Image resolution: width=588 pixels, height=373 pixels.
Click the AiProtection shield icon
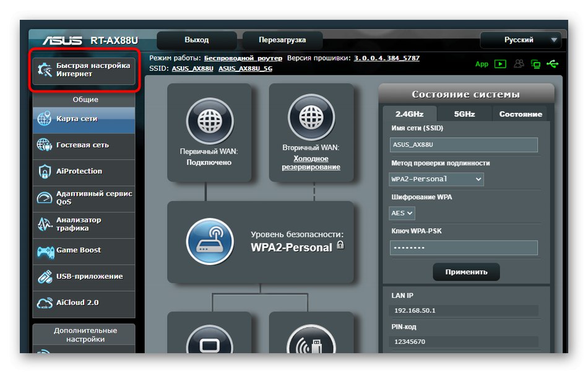pyautogui.click(x=45, y=171)
